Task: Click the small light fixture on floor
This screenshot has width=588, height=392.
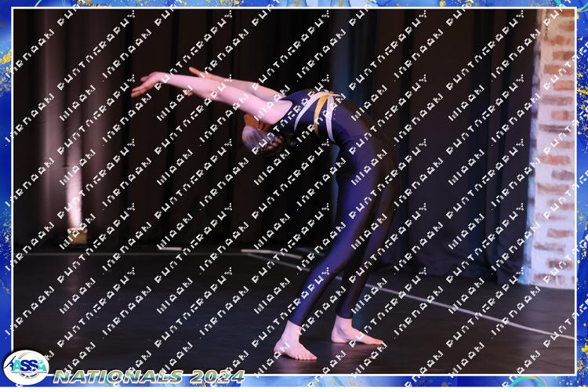Action: [x=76, y=235]
